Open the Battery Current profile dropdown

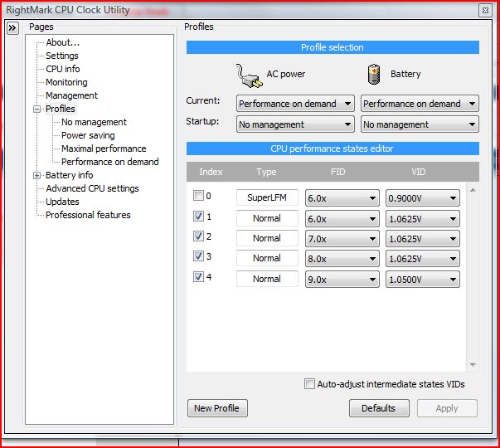[x=420, y=104]
